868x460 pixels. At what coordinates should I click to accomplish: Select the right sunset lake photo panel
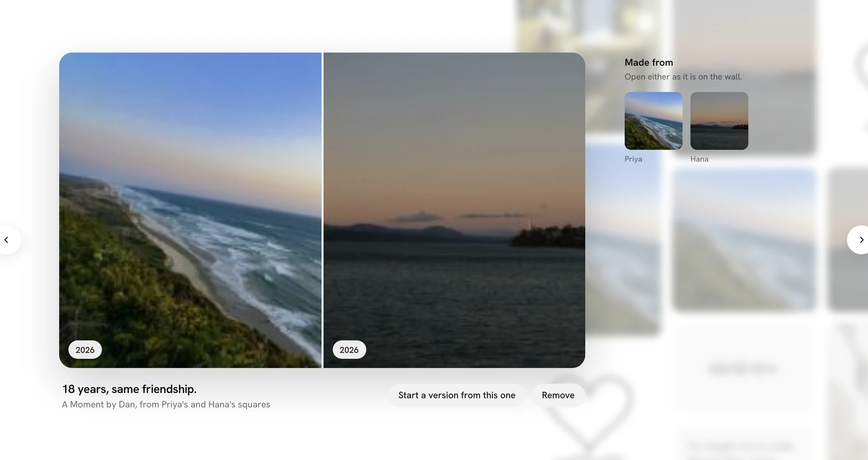coord(454,210)
